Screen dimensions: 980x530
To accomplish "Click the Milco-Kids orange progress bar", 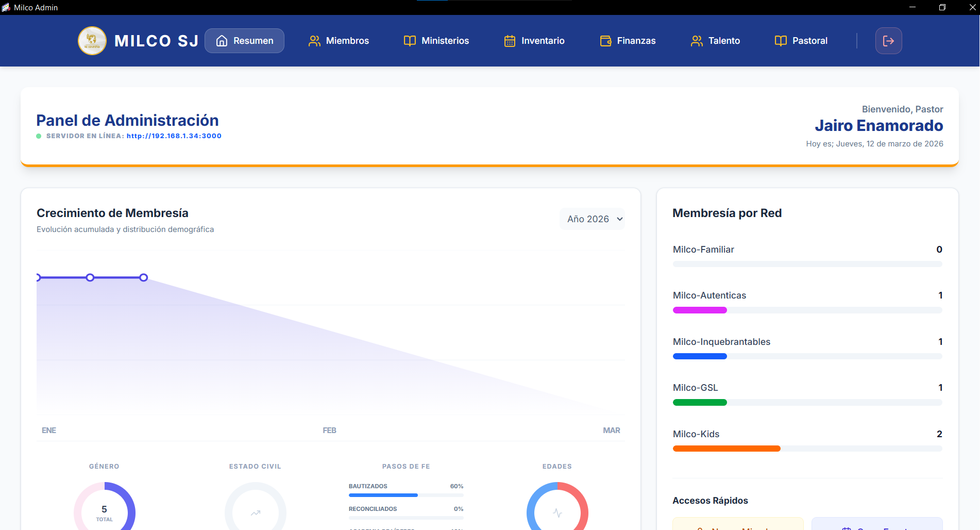I will [726, 448].
